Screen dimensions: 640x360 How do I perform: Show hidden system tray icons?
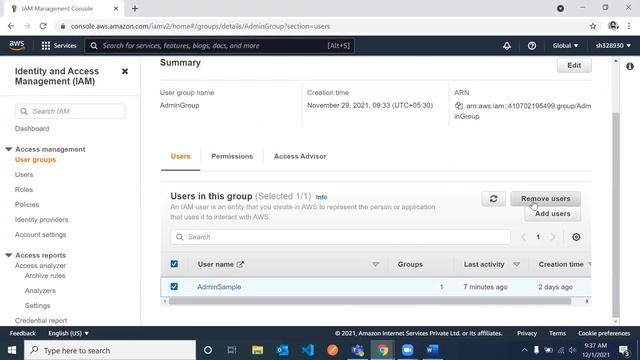524,350
